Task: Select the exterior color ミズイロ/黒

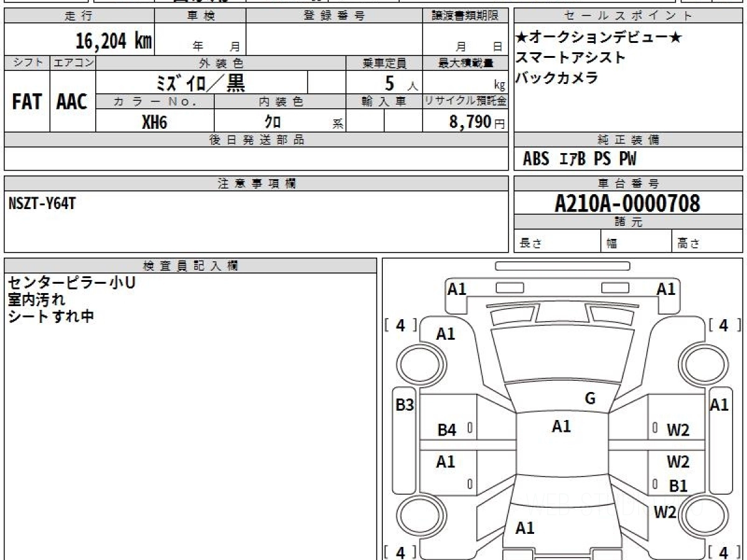Action: point(200,82)
